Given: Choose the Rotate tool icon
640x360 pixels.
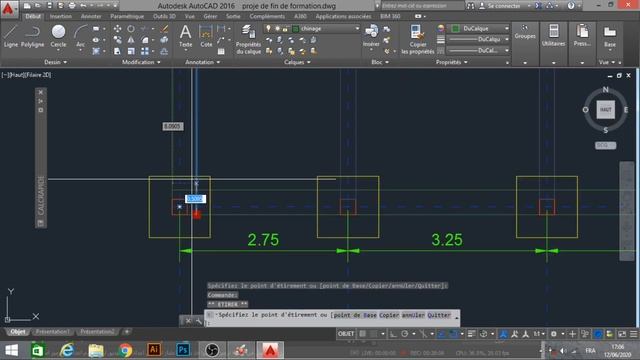Looking at the screenshot, I should pos(131,29).
